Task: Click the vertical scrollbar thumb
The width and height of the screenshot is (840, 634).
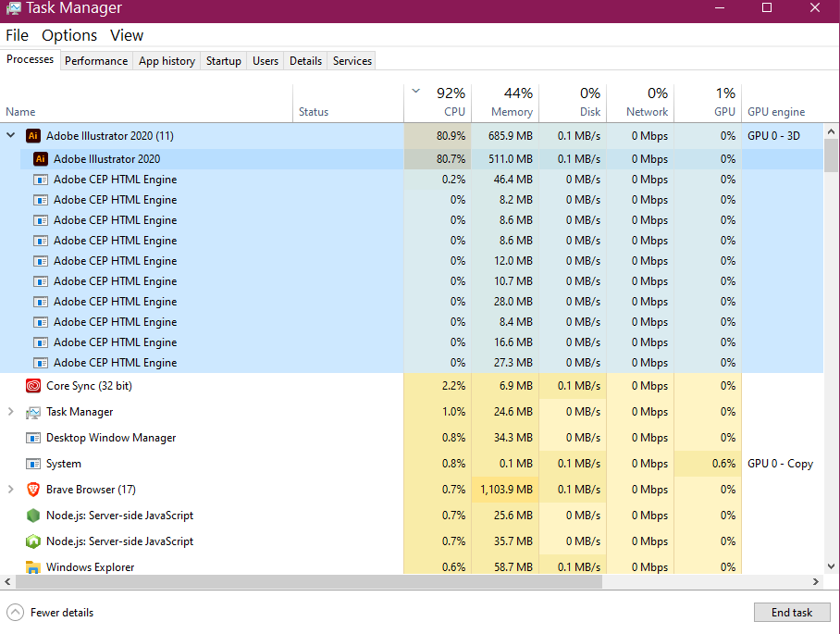Action: pos(831,155)
